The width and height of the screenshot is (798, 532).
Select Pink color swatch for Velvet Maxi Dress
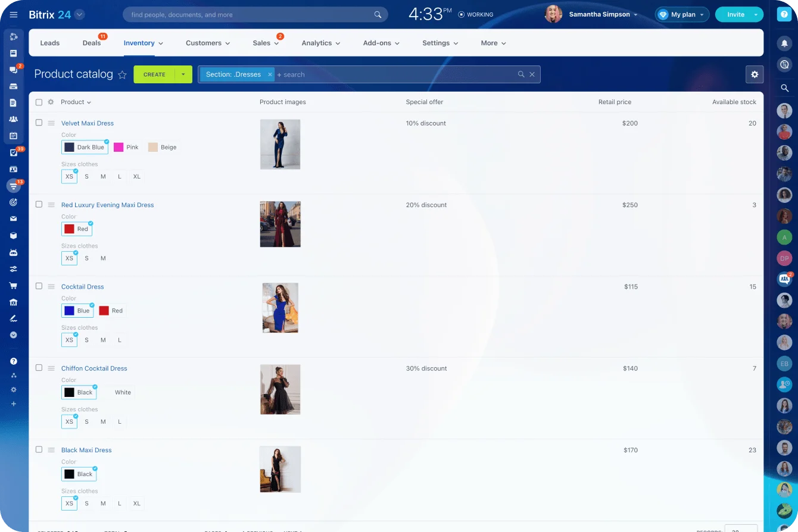[126, 147]
